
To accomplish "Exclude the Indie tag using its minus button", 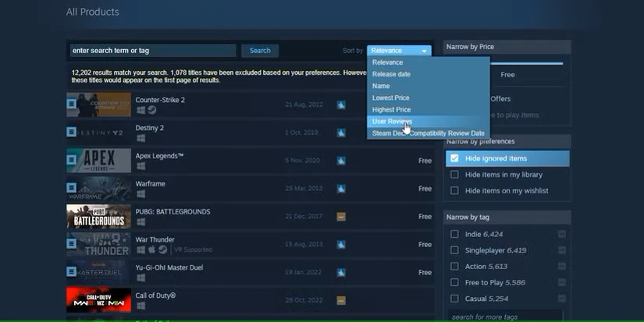I will coord(562,234).
